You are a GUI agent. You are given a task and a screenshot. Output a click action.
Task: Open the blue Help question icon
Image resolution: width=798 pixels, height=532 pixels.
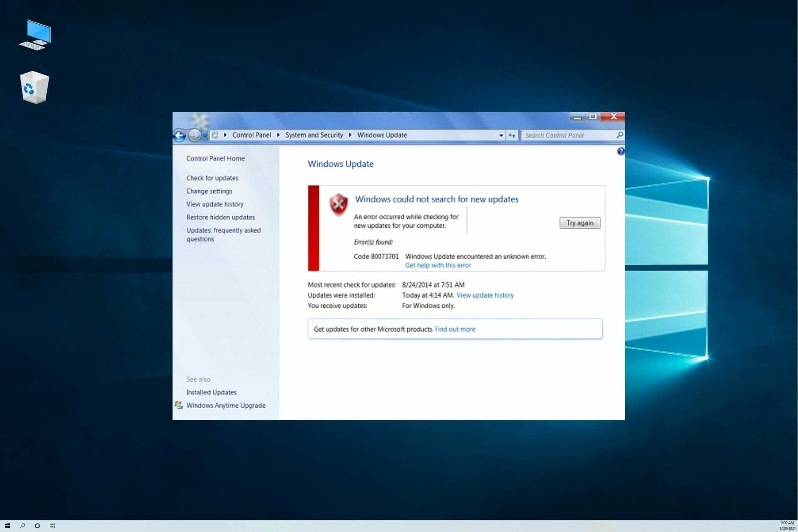tap(621, 152)
